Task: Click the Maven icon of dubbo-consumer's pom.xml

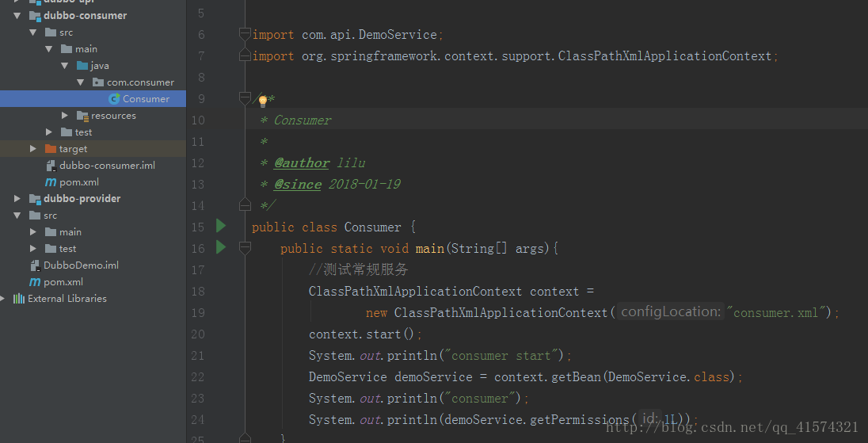Action: [x=51, y=181]
